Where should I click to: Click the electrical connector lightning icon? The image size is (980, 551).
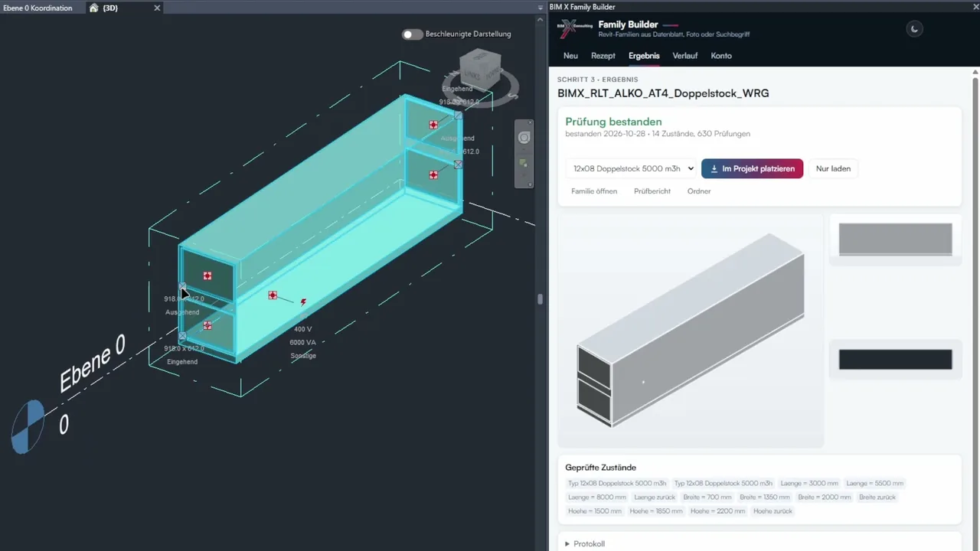point(303,302)
